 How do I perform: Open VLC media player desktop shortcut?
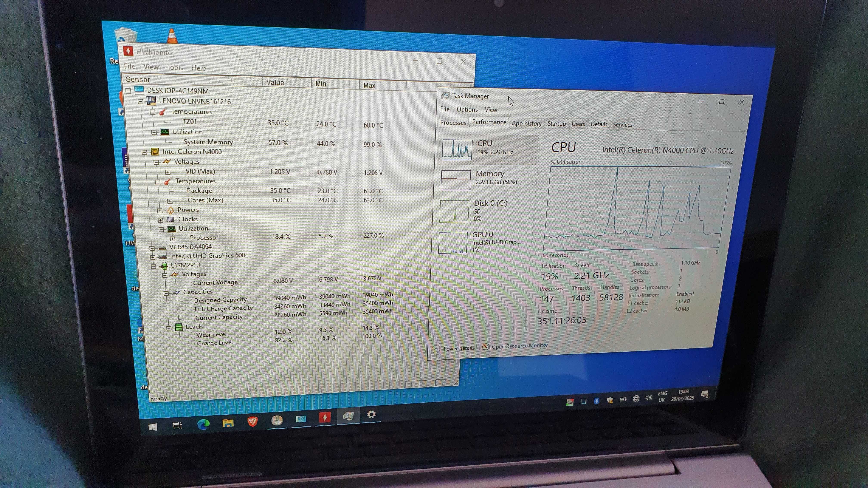coord(172,36)
